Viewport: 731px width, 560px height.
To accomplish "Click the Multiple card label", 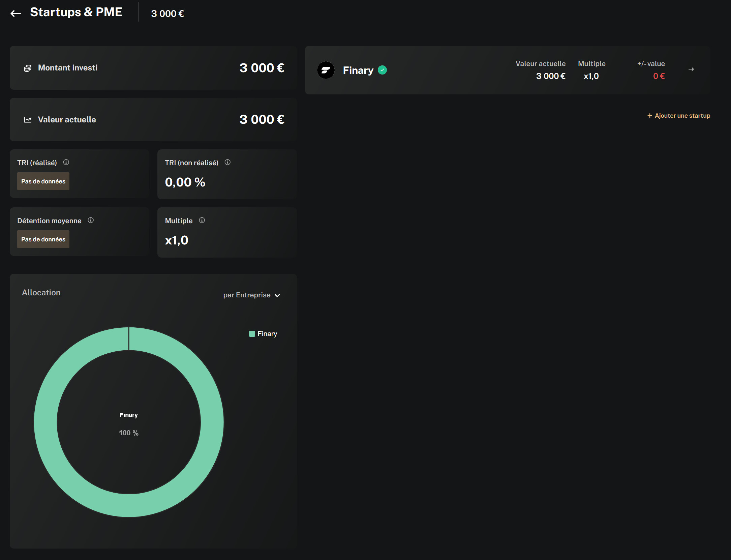I will pyautogui.click(x=179, y=221).
